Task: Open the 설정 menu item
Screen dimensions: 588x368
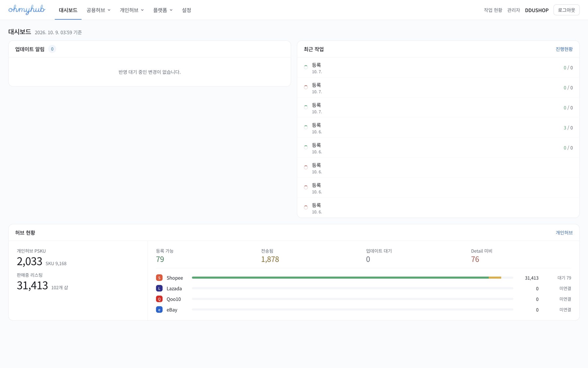Action: click(187, 10)
